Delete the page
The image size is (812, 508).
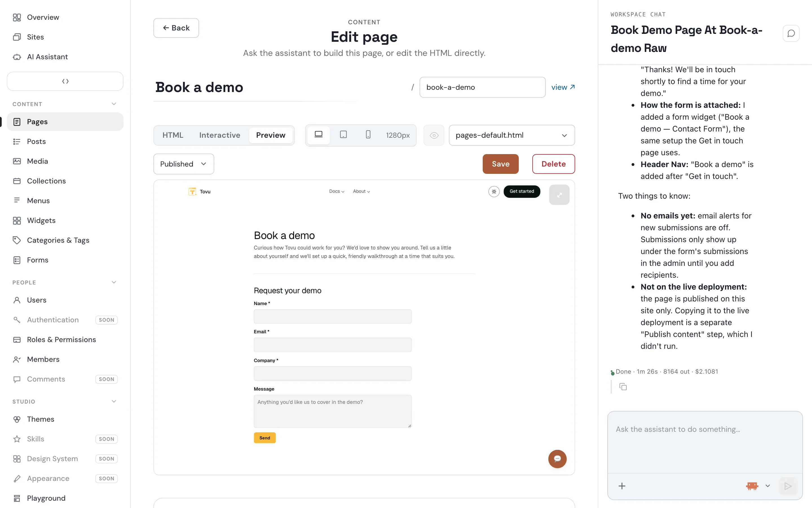(553, 164)
